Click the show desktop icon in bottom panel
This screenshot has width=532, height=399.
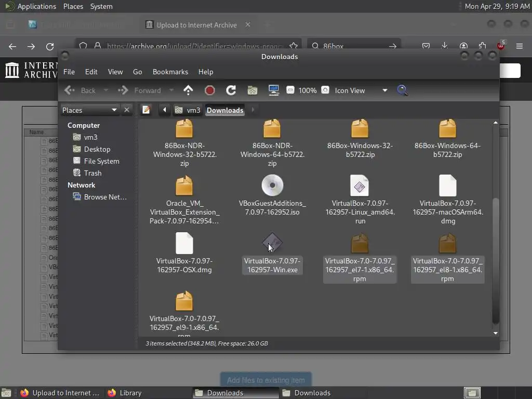6,393
